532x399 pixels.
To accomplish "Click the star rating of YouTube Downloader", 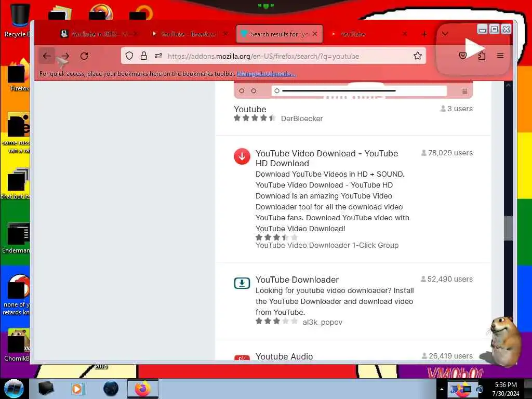I will (276, 321).
